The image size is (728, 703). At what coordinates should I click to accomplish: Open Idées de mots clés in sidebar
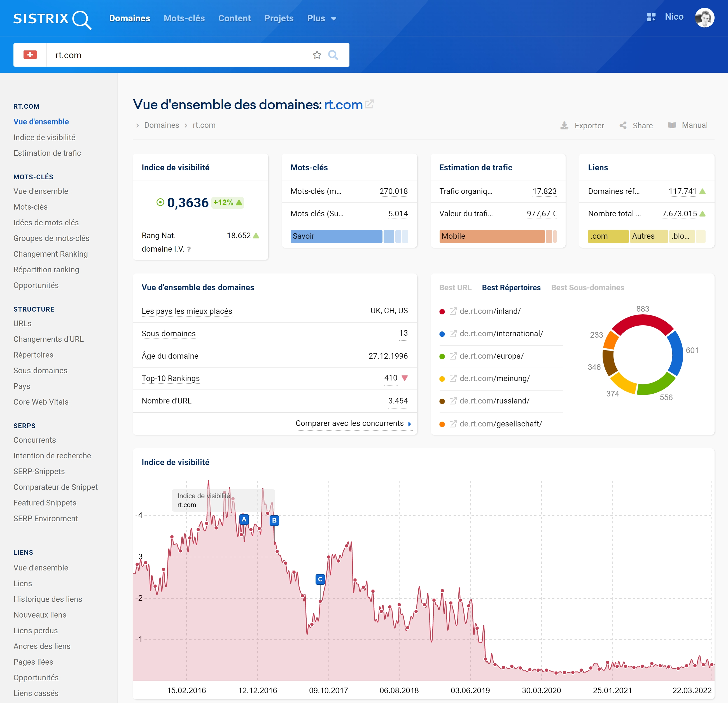tap(46, 223)
